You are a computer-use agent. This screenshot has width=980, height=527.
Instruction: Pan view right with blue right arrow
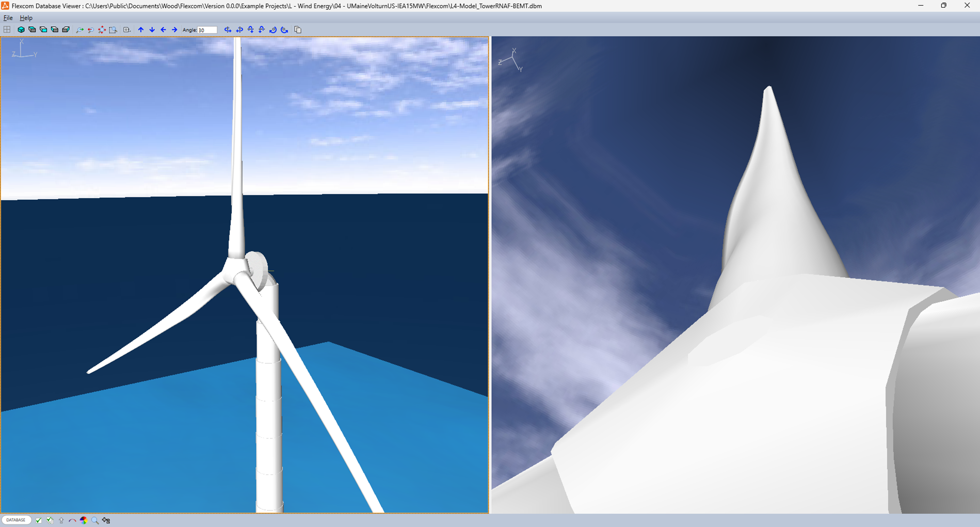coord(174,30)
